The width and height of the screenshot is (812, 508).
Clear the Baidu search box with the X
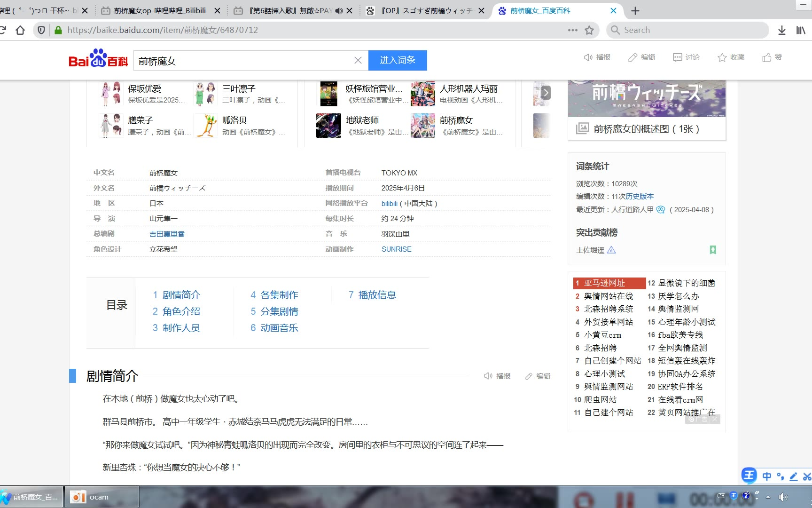tap(358, 60)
